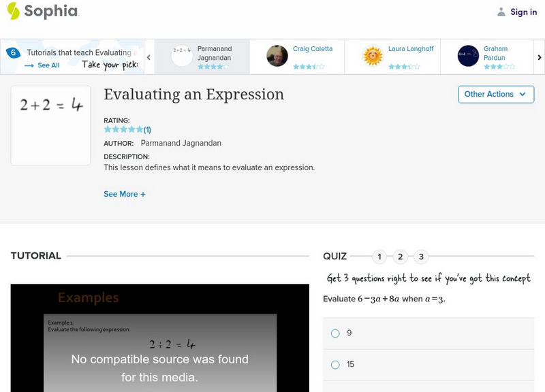Click the carousel right arrow

click(540, 58)
